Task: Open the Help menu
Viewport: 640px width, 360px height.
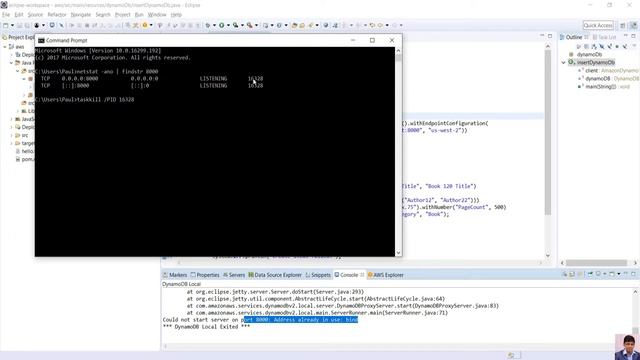Action: coord(176,15)
